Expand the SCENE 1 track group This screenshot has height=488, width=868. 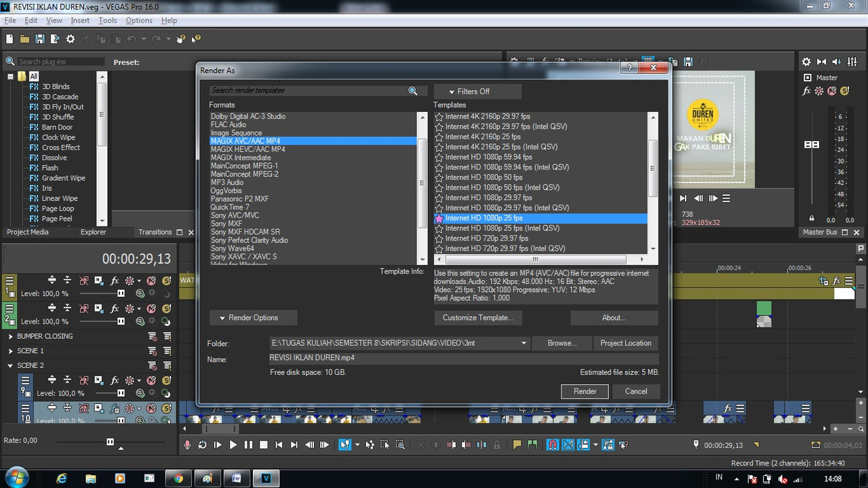(x=10, y=351)
